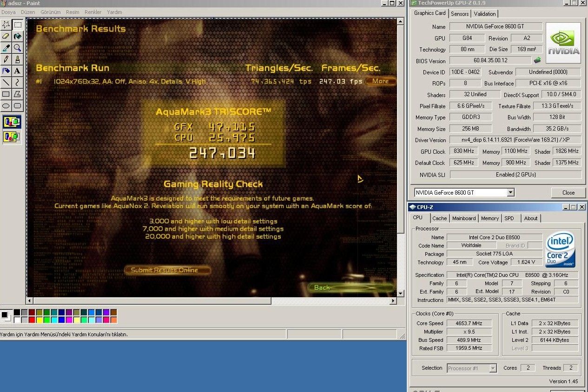Viewport: 588px width, 392px height.
Task: Choose the Curve tool in Paint
Action: [x=18, y=82]
